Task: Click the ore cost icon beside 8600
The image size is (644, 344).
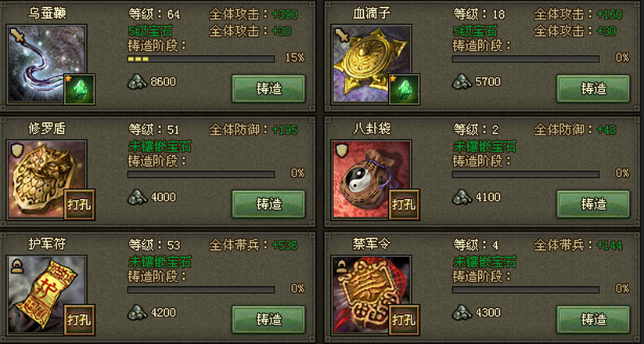Action: click(137, 81)
